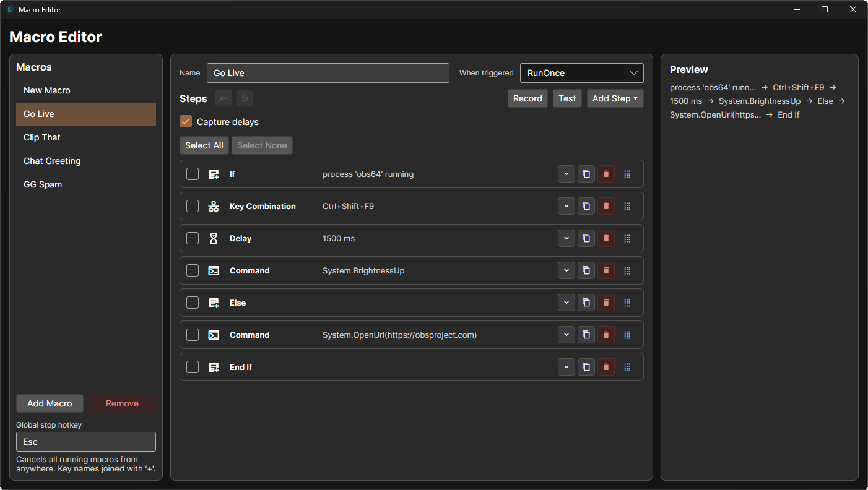This screenshot has width=868, height=490.
Task: Open the When triggered RunOnce dropdown
Action: coord(582,73)
